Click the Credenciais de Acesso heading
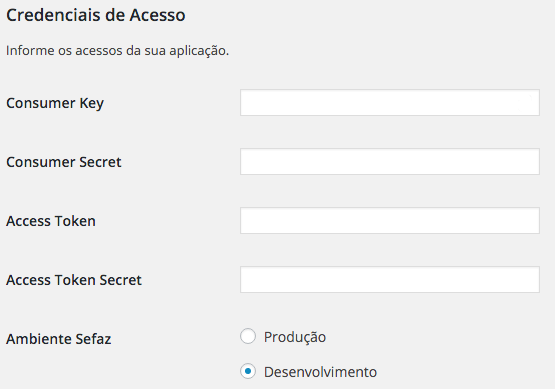The height and width of the screenshot is (389, 555). pos(96,15)
